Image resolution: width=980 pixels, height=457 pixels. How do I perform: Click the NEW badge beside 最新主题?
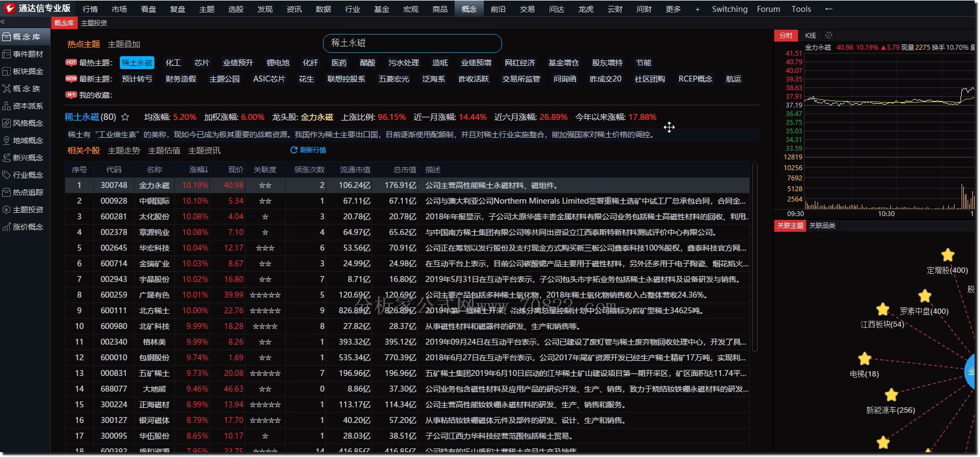pos(71,79)
